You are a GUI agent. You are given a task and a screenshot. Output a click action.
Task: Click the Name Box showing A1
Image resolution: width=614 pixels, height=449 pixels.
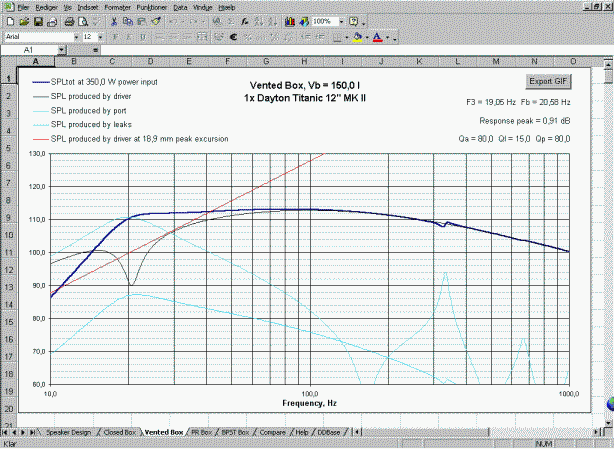[29, 50]
